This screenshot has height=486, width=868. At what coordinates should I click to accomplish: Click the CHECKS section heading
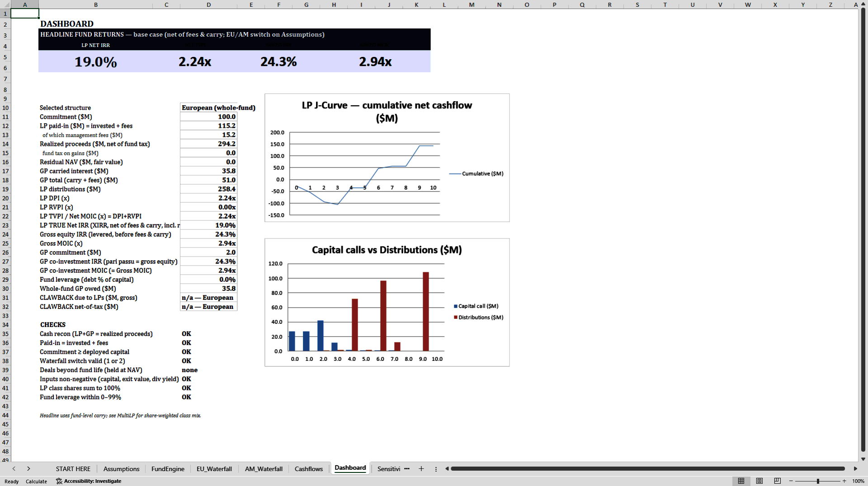pyautogui.click(x=53, y=324)
